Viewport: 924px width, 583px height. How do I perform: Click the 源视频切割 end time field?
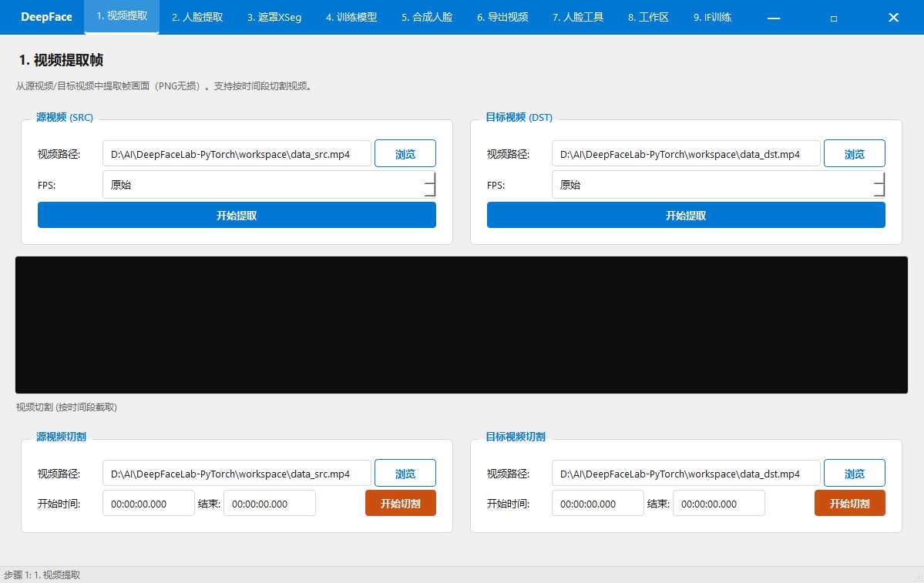click(270, 504)
